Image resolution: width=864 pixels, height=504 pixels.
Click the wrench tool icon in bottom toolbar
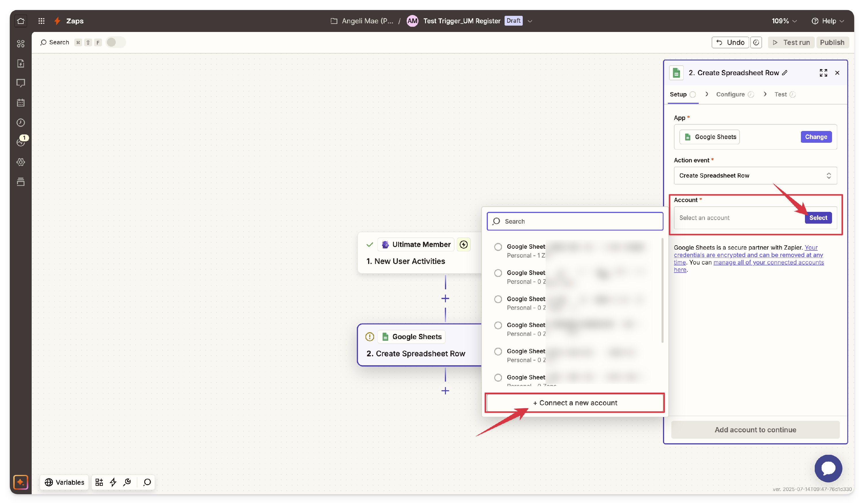point(127,482)
